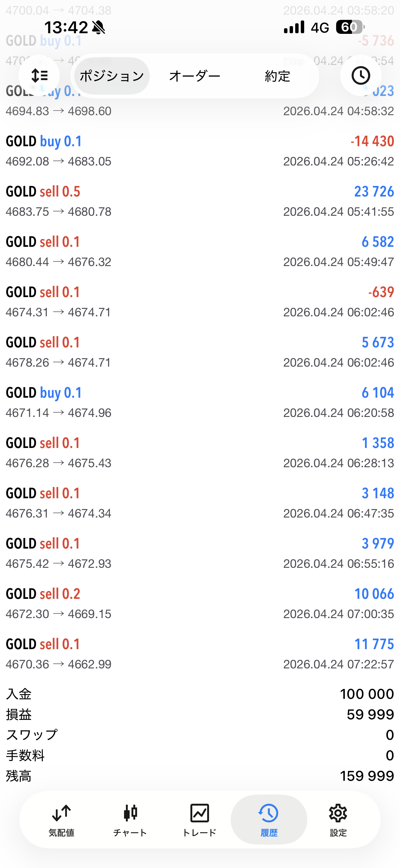Image resolution: width=400 pixels, height=868 pixels.
Task: Open the 気配値 quotes tab icon
Action: pyautogui.click(x=61, y=820)
